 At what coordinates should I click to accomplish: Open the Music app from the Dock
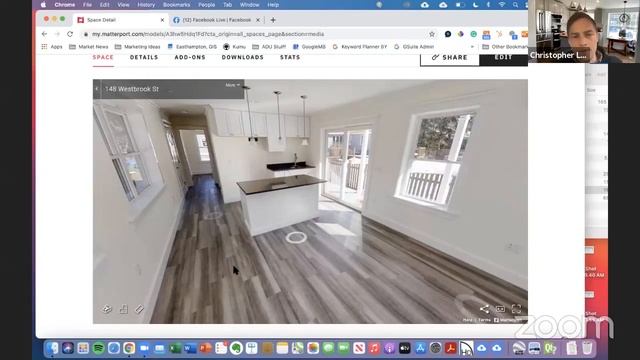374,348
